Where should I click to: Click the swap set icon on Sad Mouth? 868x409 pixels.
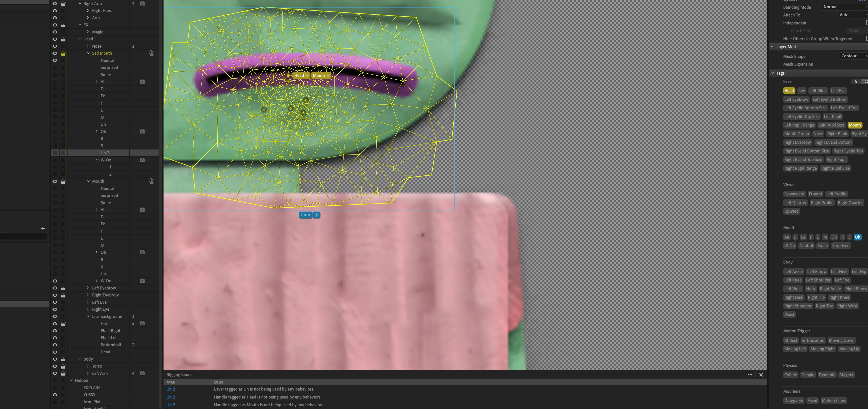click(x=151, y=53)
